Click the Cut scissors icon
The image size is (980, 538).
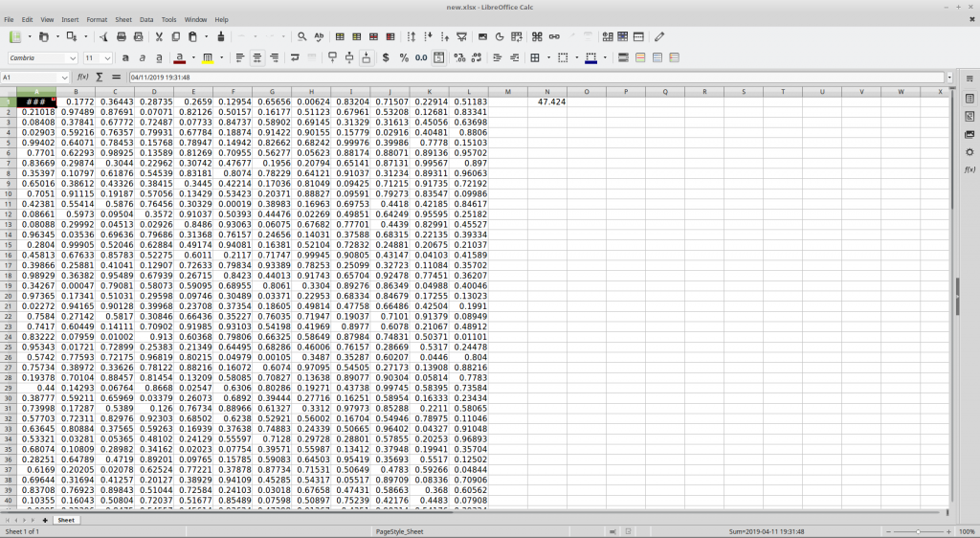pyautogui.click(x=159, y=37)
